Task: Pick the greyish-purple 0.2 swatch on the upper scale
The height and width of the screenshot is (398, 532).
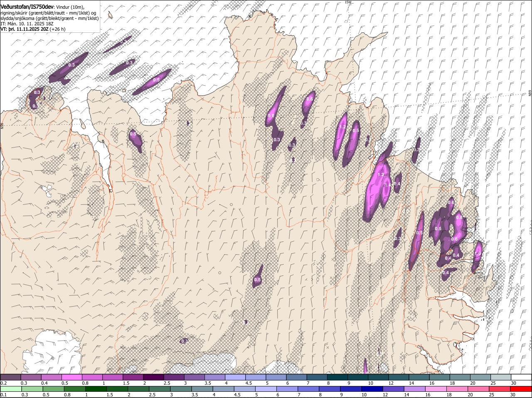Action: pos(10,377)
